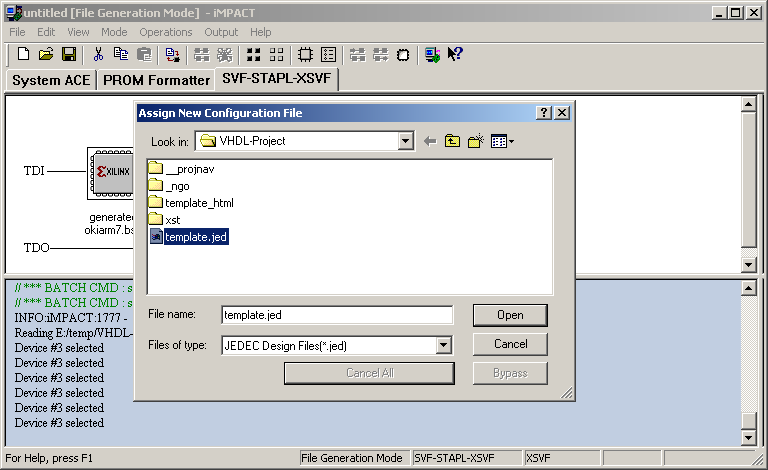The width and height of the screenshot is (768, 470).
Task: Expand the Look in folder dropdown
Action: [405, 141]
